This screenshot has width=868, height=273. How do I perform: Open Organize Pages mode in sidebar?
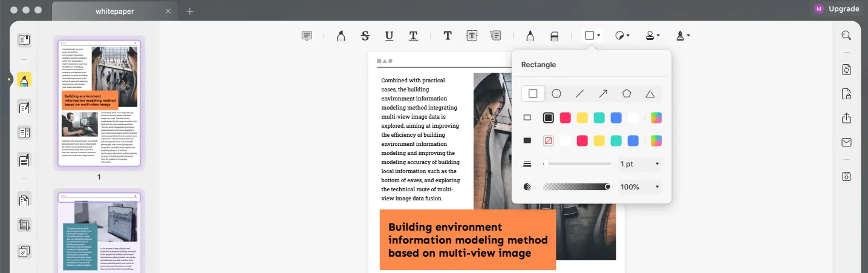[24, 199]
